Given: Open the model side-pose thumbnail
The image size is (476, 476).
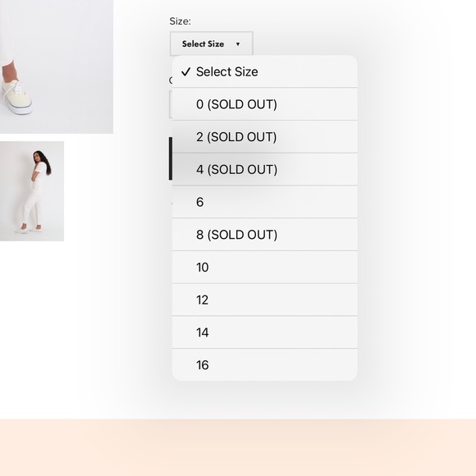Looking at the screenshot, I should pyautogui.click(x=32, y=191).
